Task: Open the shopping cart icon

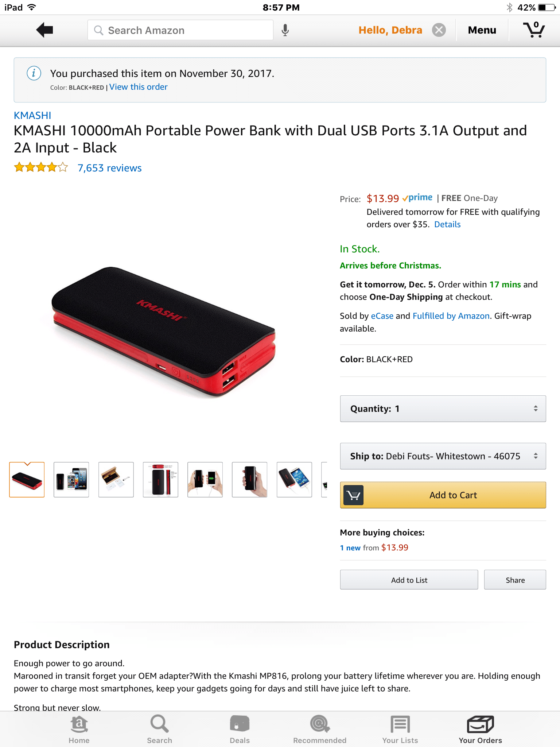Action: (x=534, y=30)
